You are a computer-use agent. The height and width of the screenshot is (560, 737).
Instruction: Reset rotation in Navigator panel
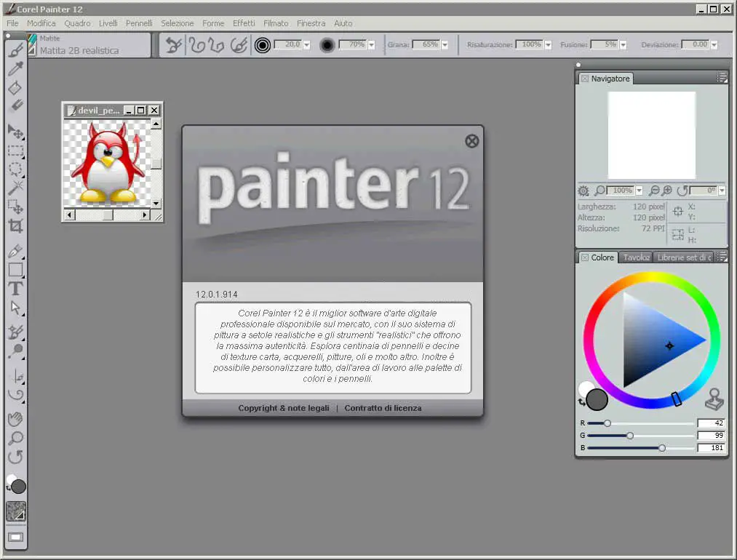682,191
